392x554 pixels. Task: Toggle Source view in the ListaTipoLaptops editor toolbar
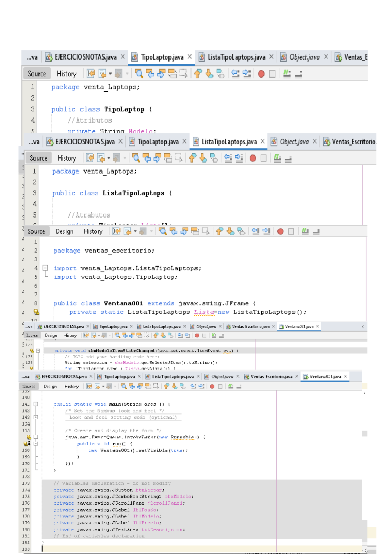point(39,158)
